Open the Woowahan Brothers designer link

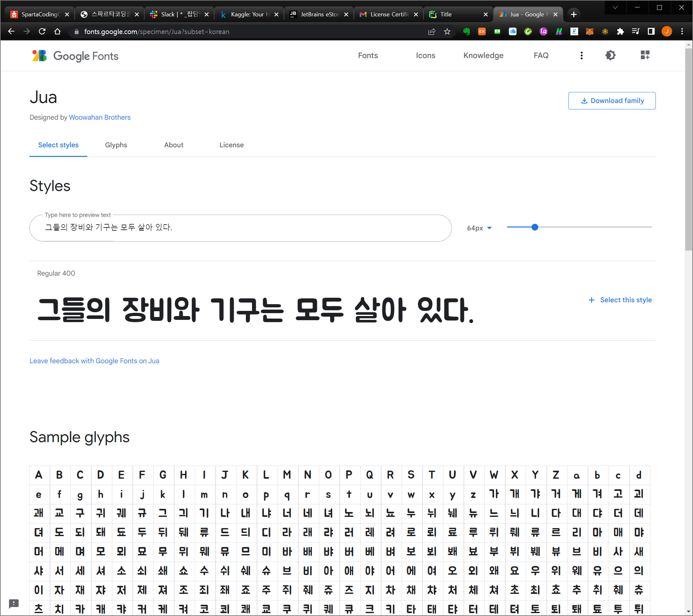pyautogui.click(x=100, y=117)
